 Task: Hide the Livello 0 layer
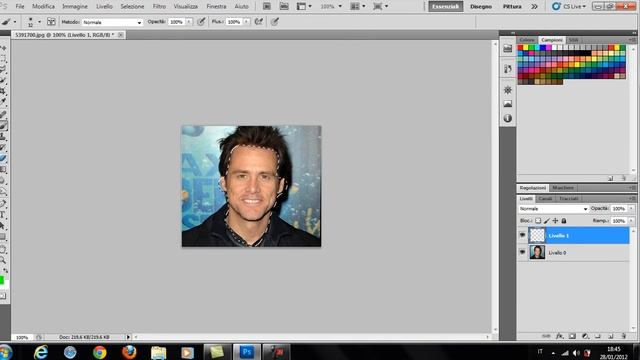coord(522,252)
